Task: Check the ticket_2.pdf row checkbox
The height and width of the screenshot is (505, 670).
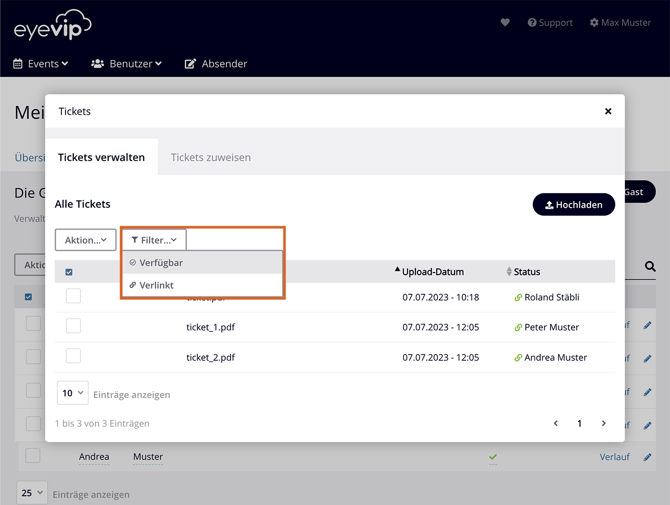Action: click(73, 355)
